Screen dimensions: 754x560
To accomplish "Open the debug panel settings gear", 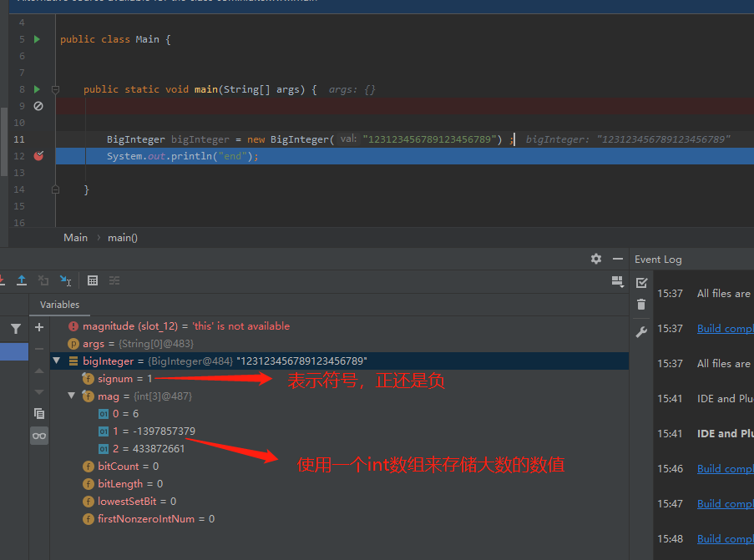I will click(596, 259).
